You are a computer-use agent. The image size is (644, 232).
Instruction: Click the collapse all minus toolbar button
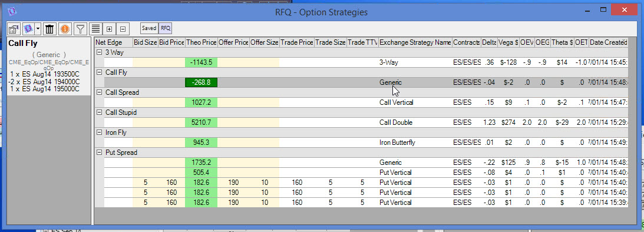pos(123,29)
